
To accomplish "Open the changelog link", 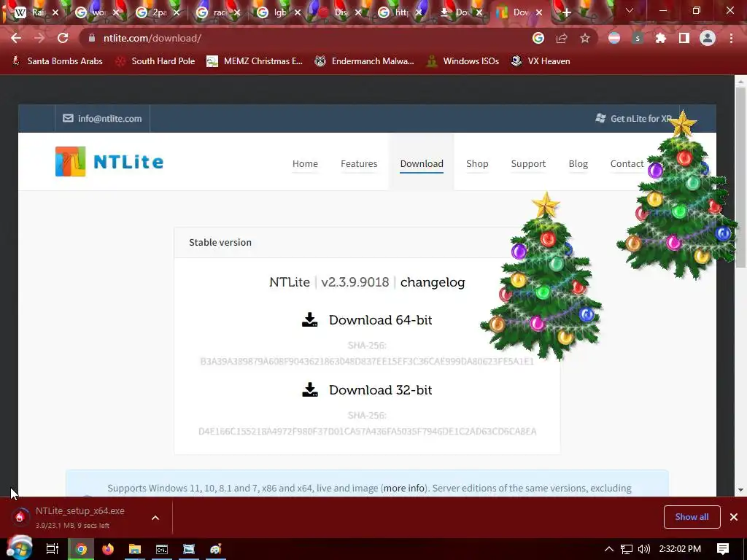I will click(433, 282).
